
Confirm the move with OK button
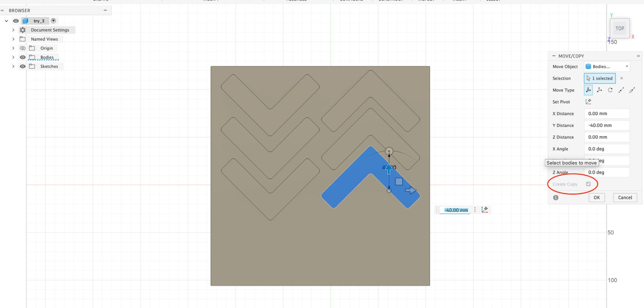coord(597,198)
